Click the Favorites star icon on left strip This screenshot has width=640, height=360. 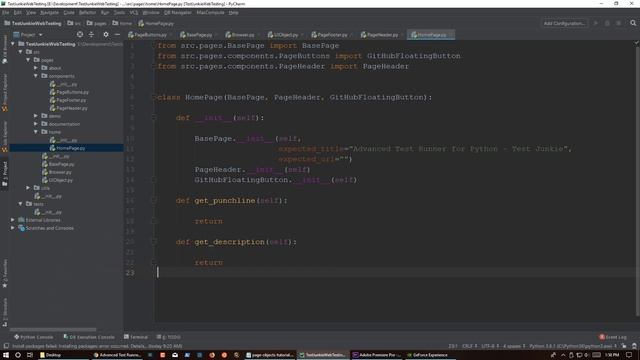pyautogui.click(x=5, y=285)
